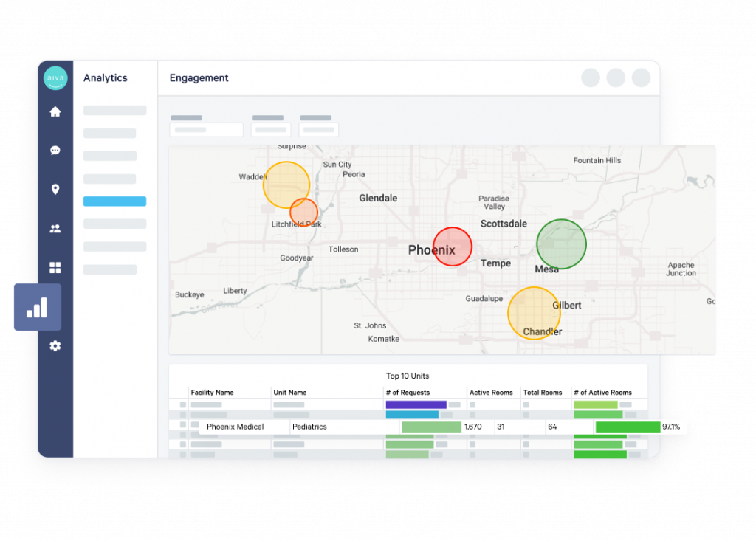Select the blue highlighted sidebar menu item

(x=114, y=201)
